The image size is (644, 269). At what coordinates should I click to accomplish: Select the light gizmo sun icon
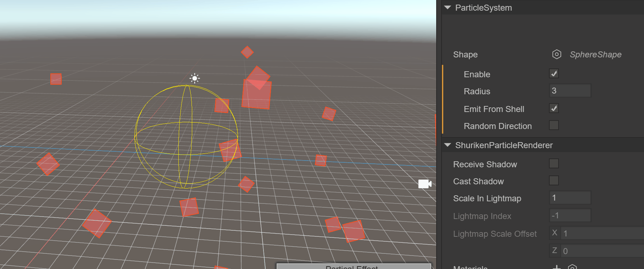click(194, 78)
